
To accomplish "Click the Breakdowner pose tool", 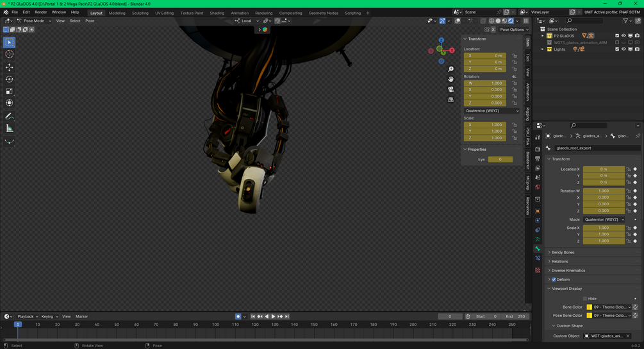I will coord(10,142).
